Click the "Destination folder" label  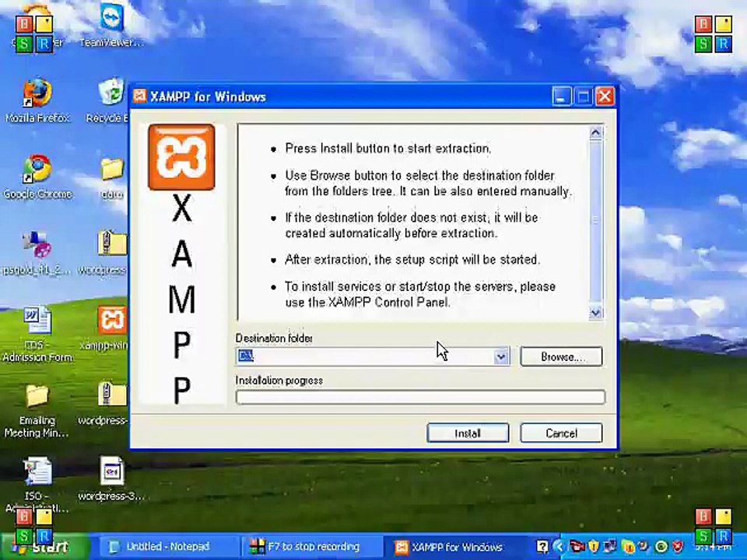click(274, 338)
